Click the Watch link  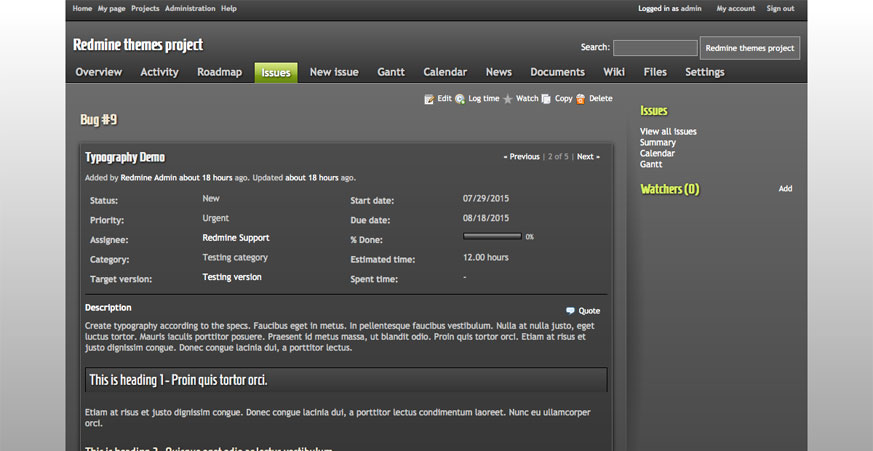527,99
